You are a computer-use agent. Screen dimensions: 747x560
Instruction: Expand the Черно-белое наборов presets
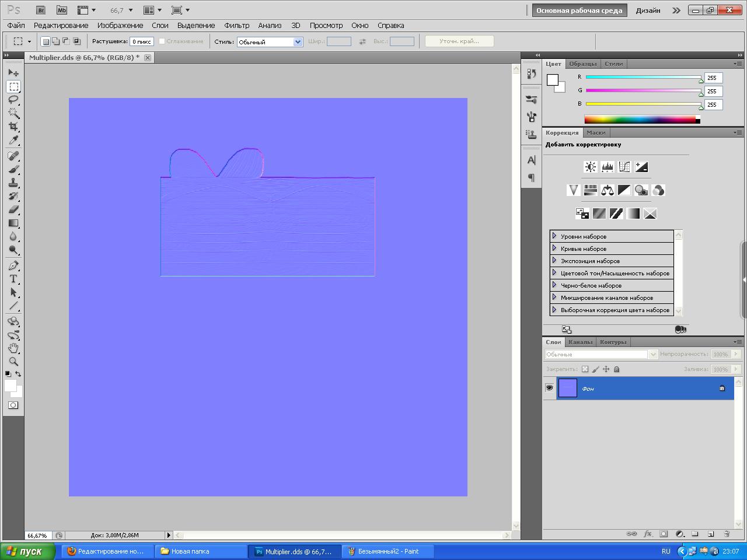[x=554, y=285]
